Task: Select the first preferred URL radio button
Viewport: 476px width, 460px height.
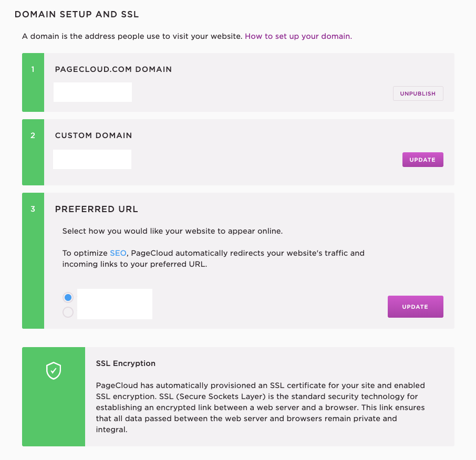Action: pyautogui.click(x=68, y=298)
